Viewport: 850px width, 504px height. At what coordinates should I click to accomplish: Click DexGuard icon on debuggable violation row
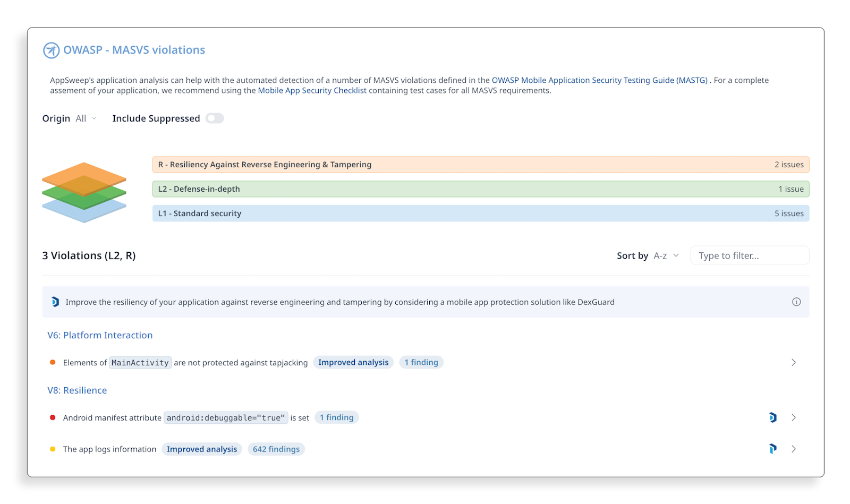[x=773, y=418]
